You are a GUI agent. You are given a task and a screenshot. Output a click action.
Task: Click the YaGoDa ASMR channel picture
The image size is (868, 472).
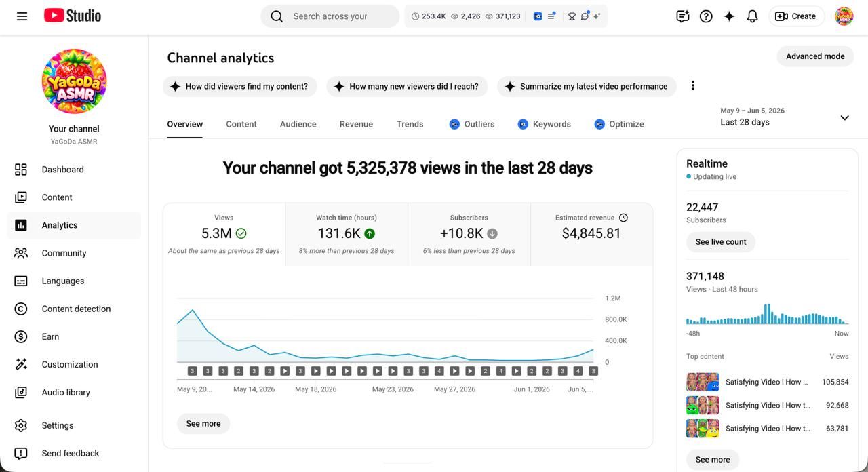click(74, 81)
